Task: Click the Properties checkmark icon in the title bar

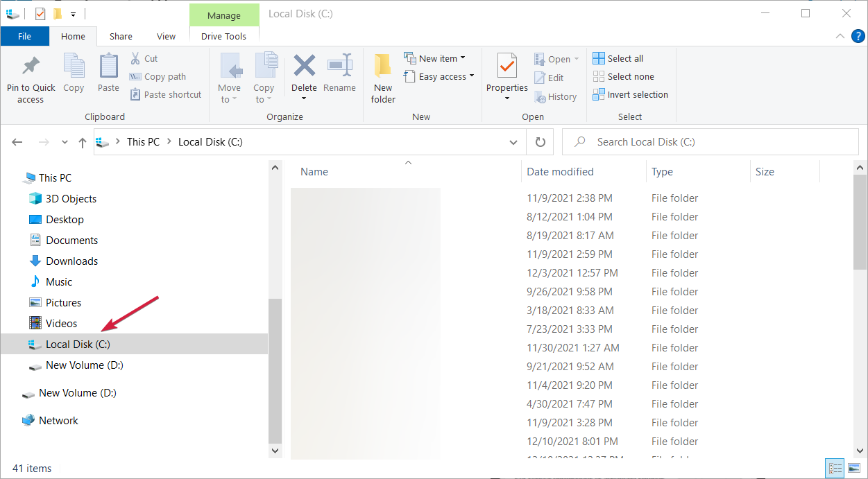Action: coord(40,14)
